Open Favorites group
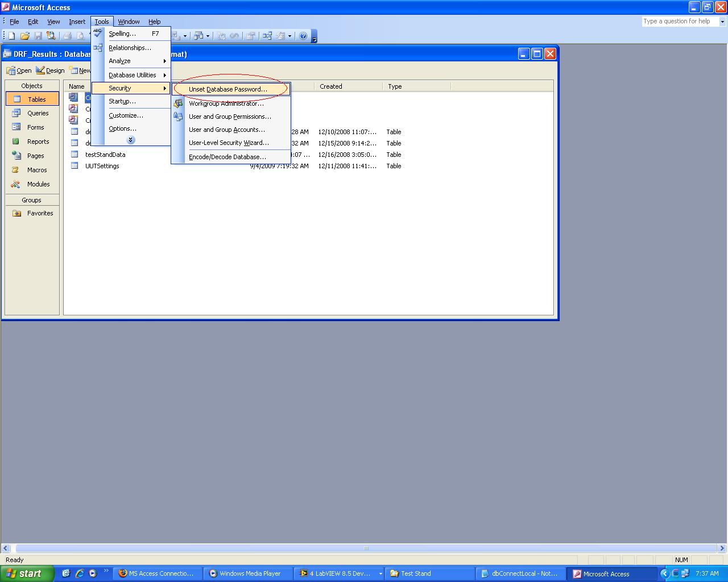Viewport: 728px width, 582px height. click(x=32, y=213)
